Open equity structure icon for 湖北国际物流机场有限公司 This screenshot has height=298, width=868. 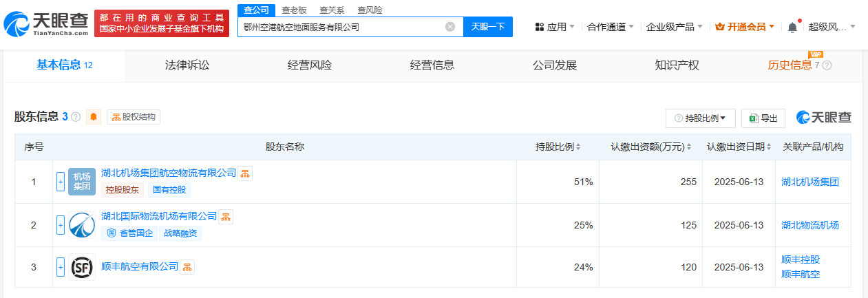pos(226,217)
